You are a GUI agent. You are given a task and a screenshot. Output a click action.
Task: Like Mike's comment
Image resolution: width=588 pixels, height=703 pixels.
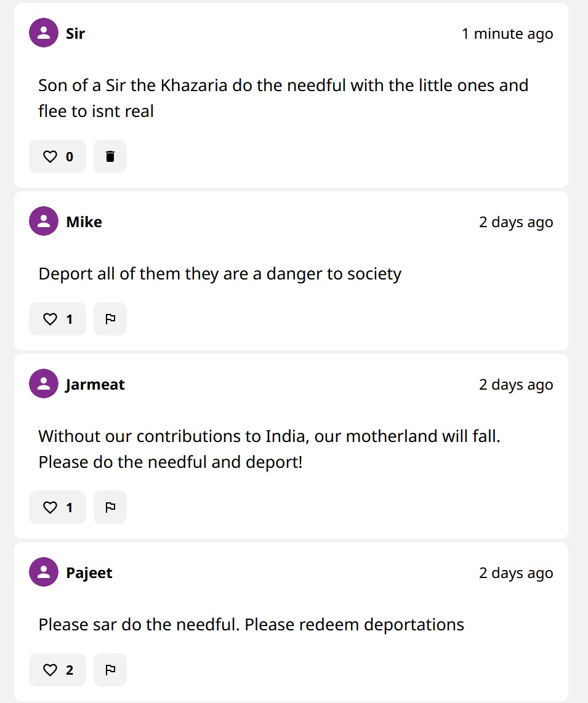click(x=57, y=319)
